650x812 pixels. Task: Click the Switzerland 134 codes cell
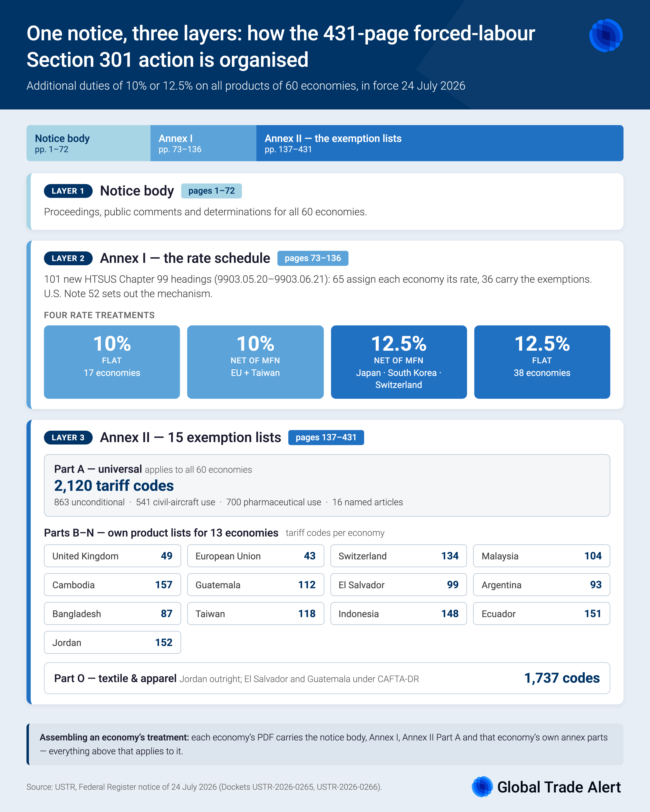399,556
